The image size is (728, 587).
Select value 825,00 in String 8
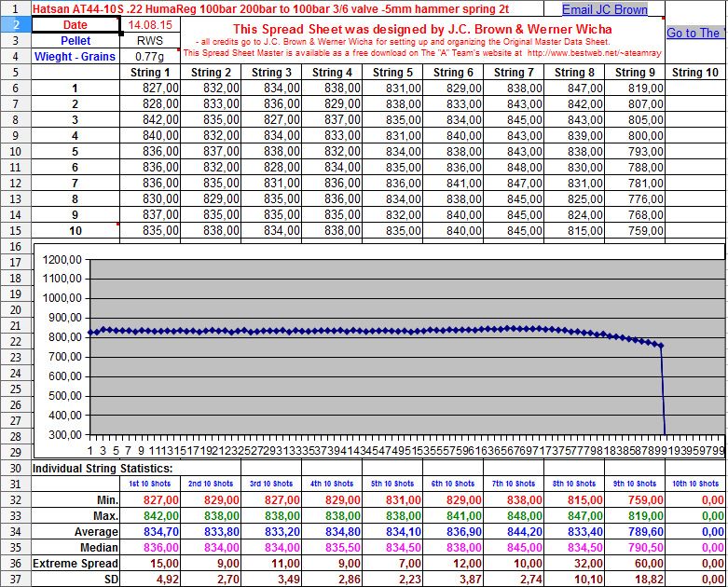574,198
